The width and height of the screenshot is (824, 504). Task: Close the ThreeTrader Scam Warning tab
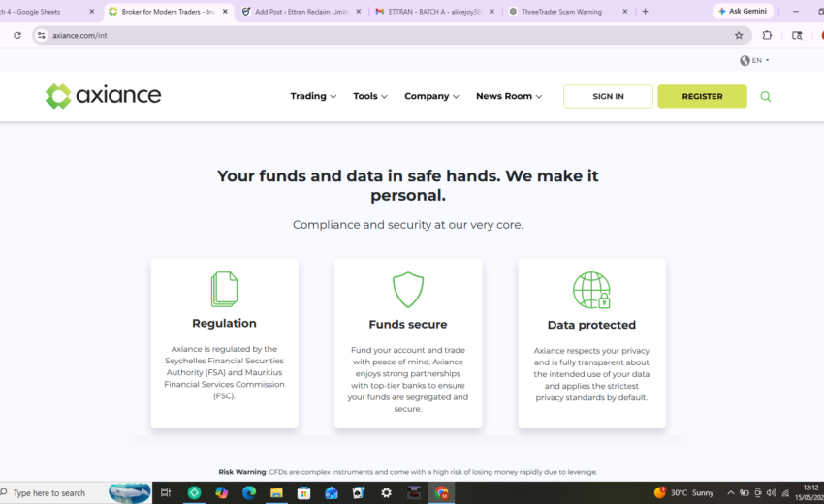[625, 11]
